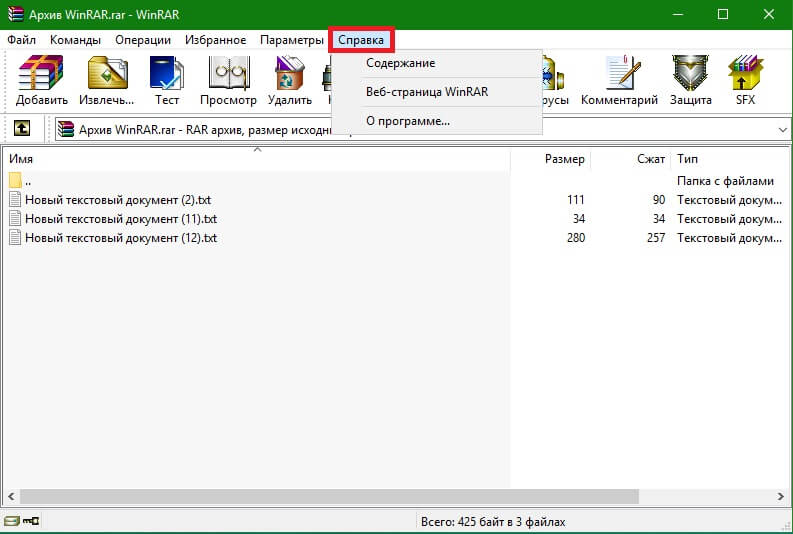Select file Новый текстовый документ (2).txt
Viewport: 793px width, 534px height.
pyautogui.click(x=118, y=200)
